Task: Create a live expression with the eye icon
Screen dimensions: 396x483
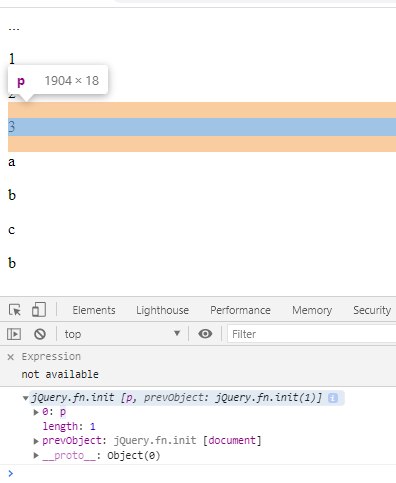Action: tap(205, 333)
